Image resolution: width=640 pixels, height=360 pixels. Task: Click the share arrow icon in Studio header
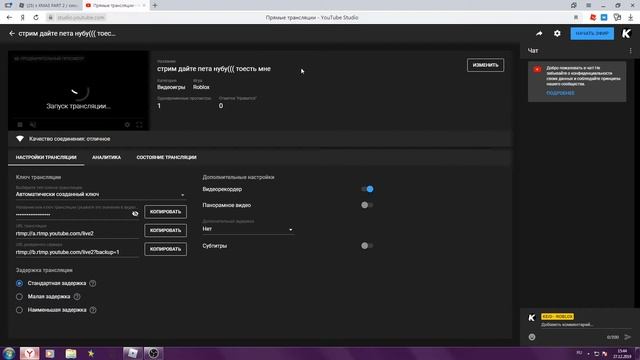[539, 33]
